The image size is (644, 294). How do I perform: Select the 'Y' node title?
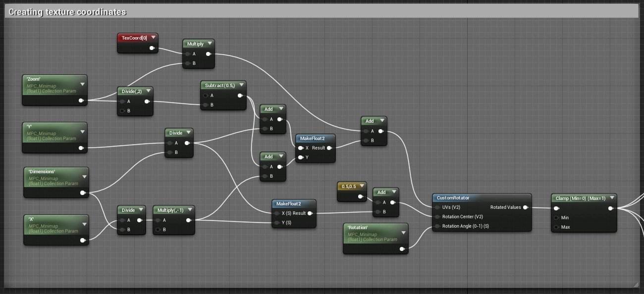click(x=30, y=127)
